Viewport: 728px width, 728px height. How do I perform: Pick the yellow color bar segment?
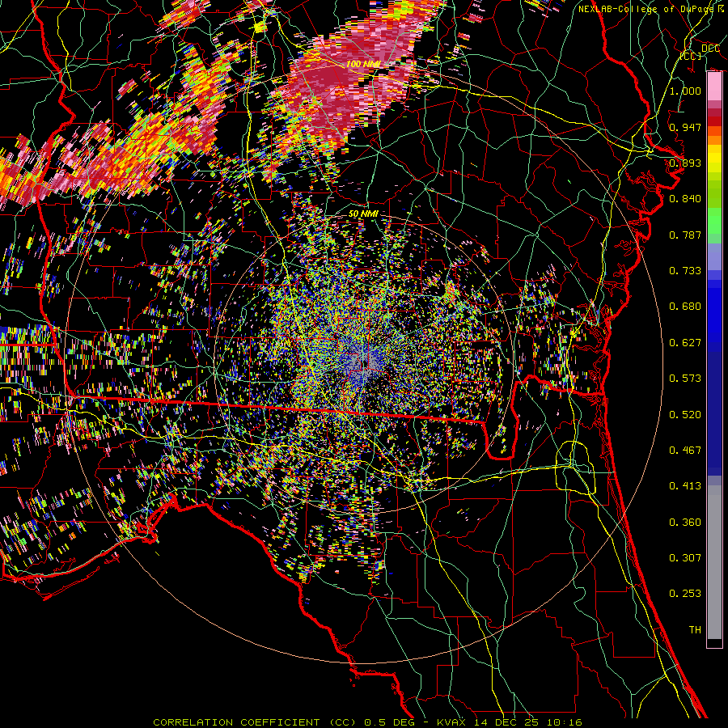714,159
